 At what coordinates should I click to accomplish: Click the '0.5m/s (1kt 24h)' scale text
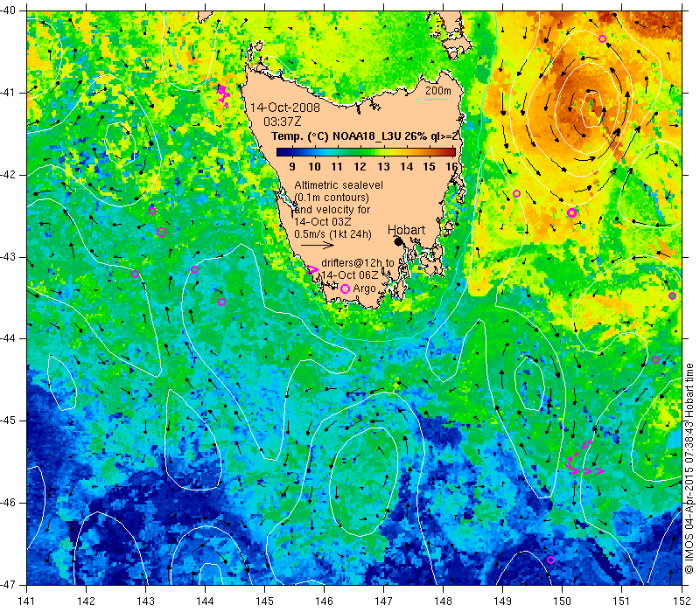(333, 233)
